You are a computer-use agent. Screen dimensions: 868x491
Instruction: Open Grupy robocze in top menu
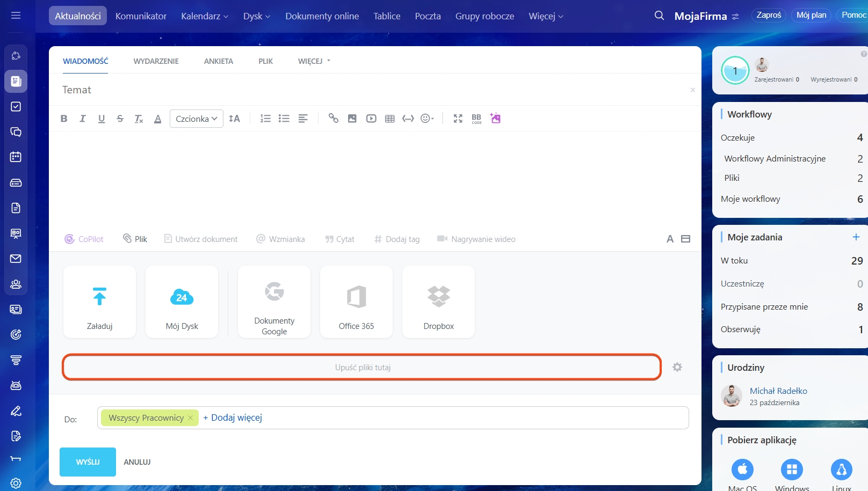click(x=484, y=16)
